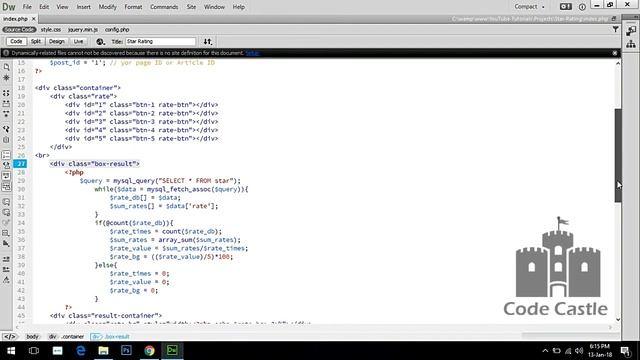This screenshot has height=360, width=640.
Task: Open the Inspect browser preview globe icon
Action: click(100, 42)
